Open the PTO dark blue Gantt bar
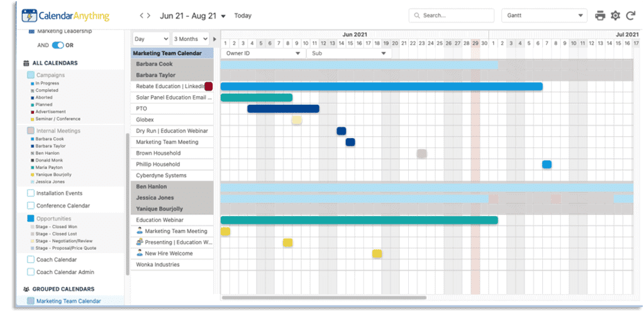 click(283, 109)
